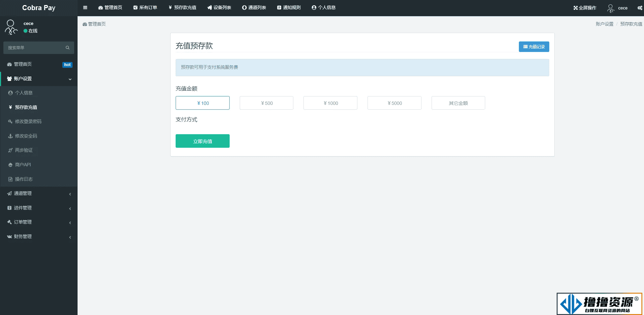Click the anchor icon beside 修改安全码
Viewport: 644px width, 315px height.
point(10,136)
